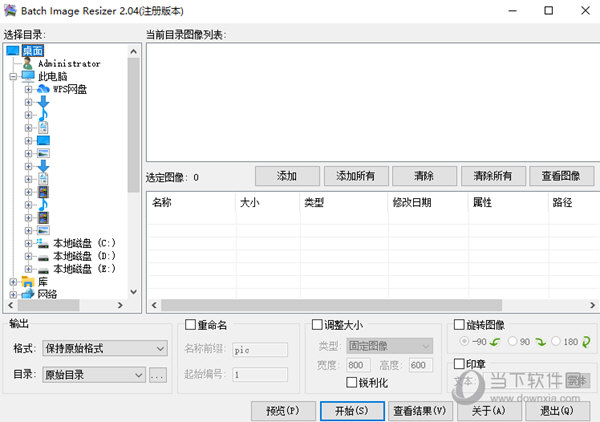600x422 pixels.
Task: Click the 宽度 width input field
Action: [x=358, y=365]
